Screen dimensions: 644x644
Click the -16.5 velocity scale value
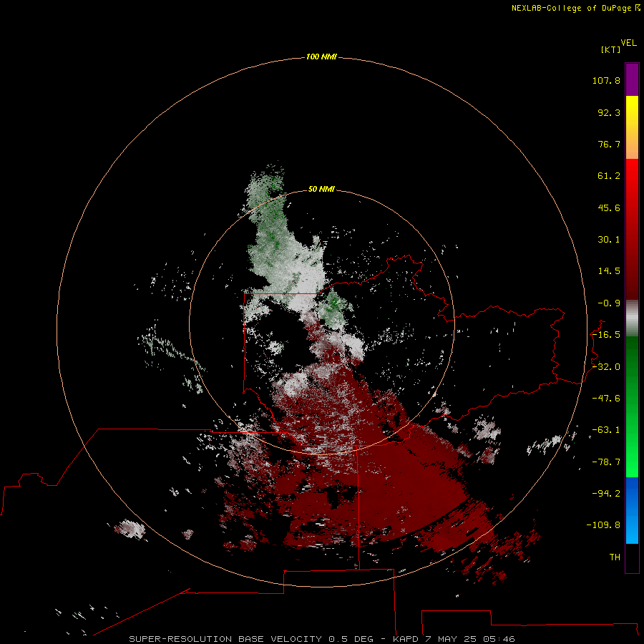tap(606, 335)
